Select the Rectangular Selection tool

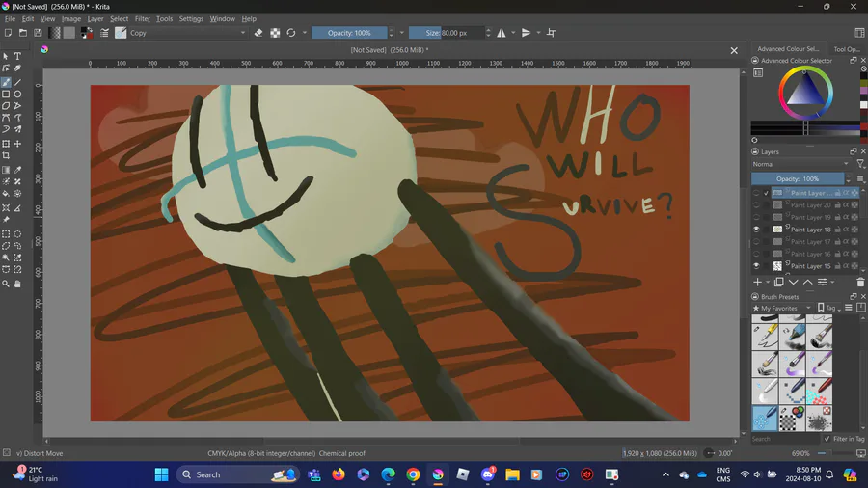click(6, 234)
